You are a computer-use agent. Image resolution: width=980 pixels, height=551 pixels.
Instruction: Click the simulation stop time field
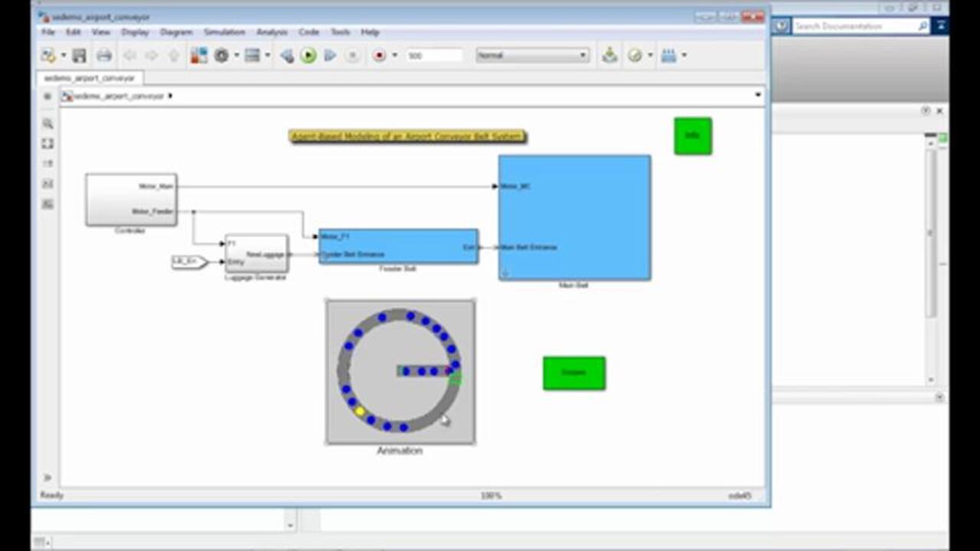point(433,56)
